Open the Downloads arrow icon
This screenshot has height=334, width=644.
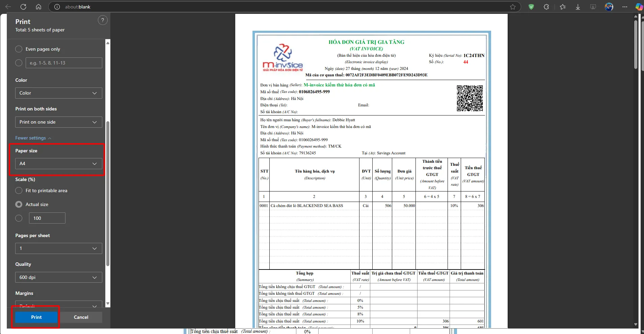[578, 7]
